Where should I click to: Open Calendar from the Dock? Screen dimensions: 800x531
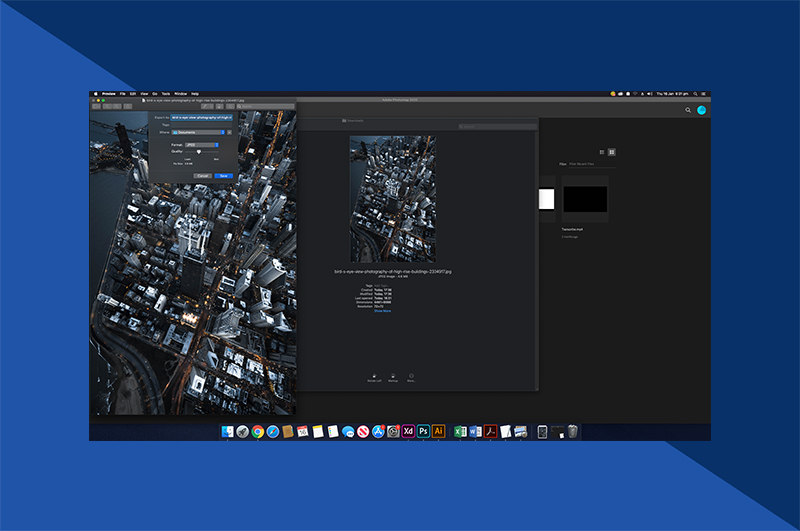pos(303,432)
